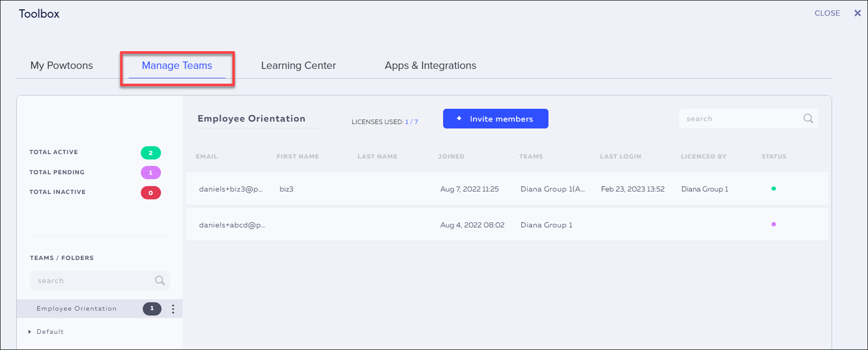Click the green active status dot
This screenshot has height=350, width=868.
(x=773, y=189)
